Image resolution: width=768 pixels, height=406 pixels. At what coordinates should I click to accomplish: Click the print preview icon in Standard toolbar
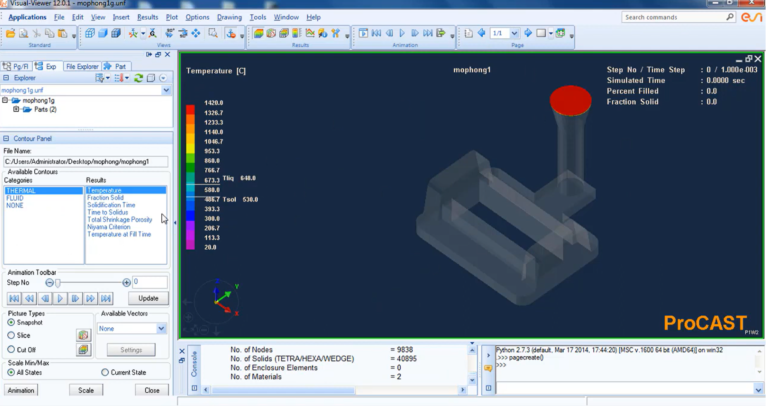pos(24,33)
